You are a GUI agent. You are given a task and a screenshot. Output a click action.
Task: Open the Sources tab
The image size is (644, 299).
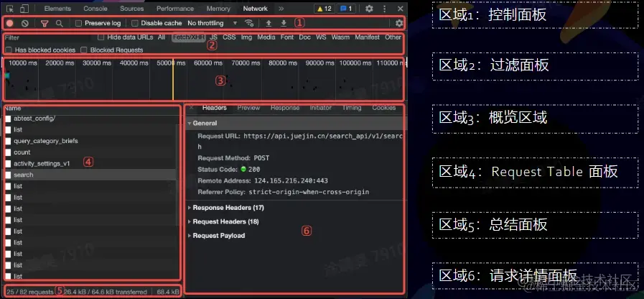coord(132,8)
